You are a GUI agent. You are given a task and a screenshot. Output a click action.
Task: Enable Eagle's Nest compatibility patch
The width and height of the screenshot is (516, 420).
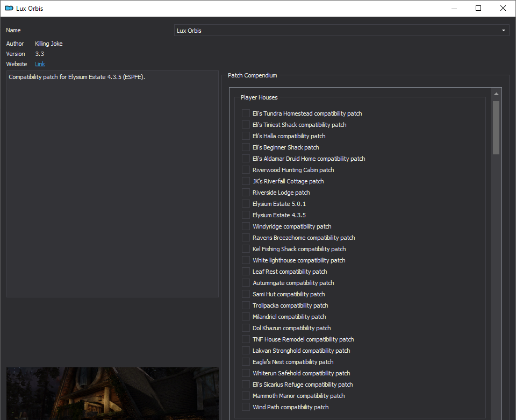point(246,362)
